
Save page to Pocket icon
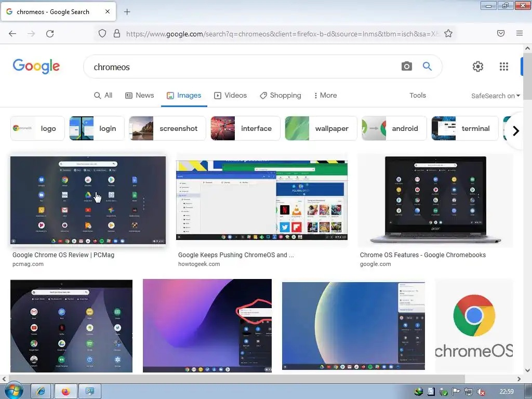(x=501, y=33)
